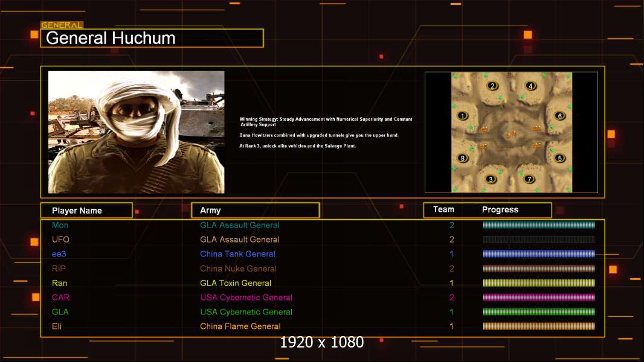Click ee3's blue loading progress bar
This screenshot has width=644, height=362.
539,254
